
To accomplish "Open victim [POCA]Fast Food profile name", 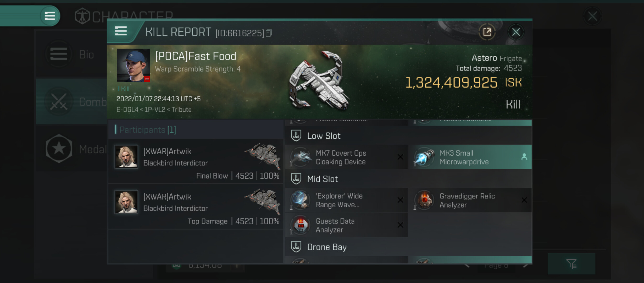I will pyautogui.click(x=196, y=56).
